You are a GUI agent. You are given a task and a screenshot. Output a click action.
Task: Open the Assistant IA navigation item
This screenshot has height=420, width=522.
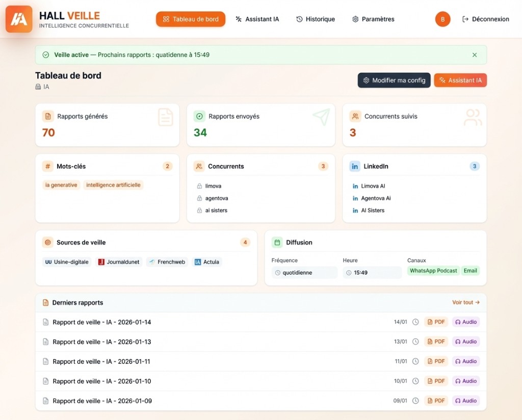pyautogui.click(x=257, y=19)
